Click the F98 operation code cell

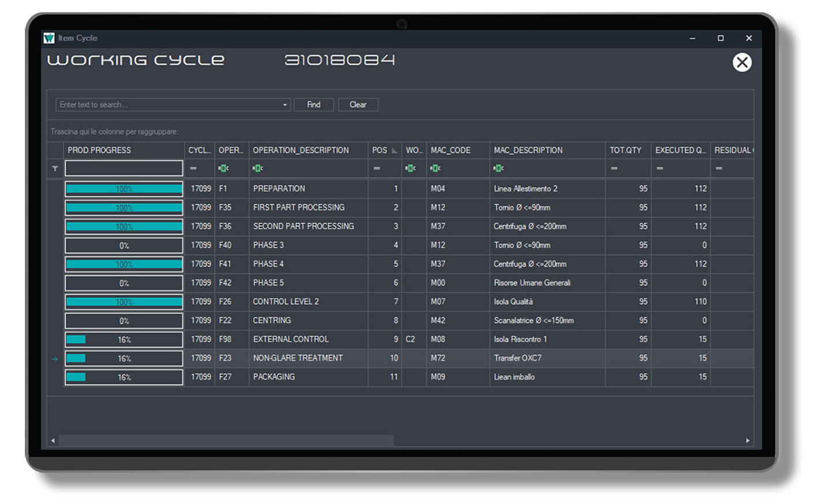(232, 339)
